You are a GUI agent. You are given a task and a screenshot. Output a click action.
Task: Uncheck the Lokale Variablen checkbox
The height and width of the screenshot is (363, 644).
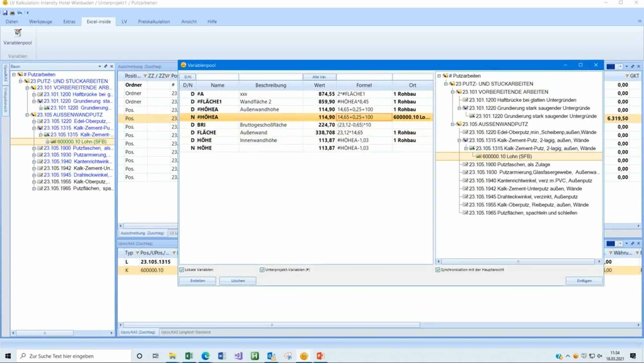(182, 270)
